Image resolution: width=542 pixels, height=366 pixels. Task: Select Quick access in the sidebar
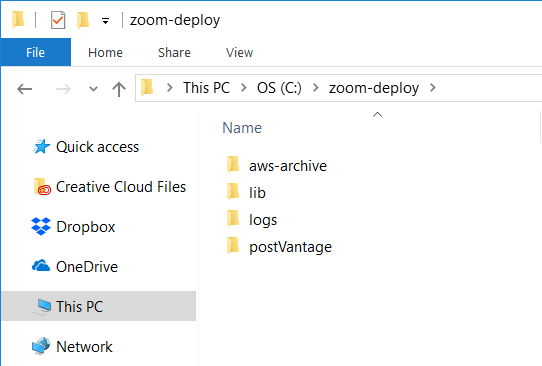coord(86,147)
